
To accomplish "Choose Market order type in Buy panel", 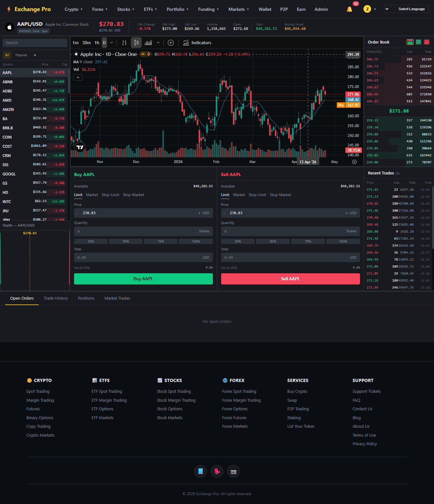I will (92, 195).
